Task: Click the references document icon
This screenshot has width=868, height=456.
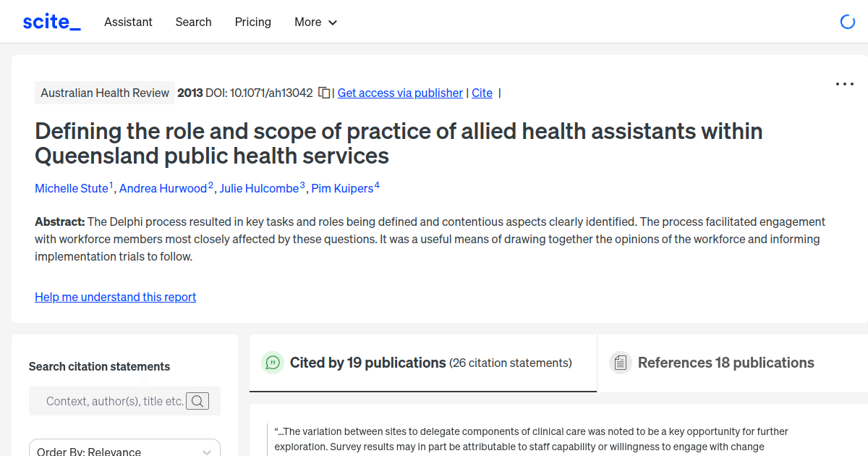Action: point(620,362)
